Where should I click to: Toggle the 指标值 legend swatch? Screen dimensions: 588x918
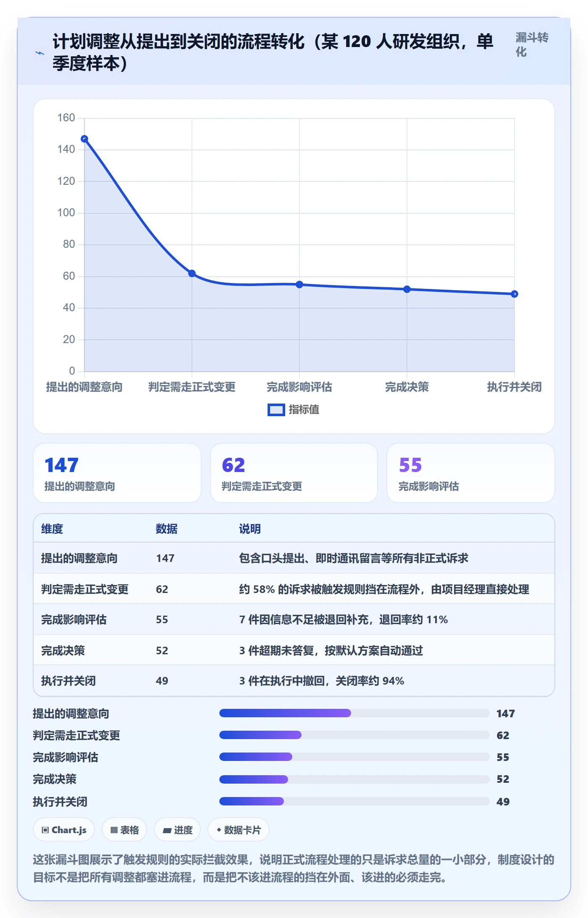coord(276,409)
